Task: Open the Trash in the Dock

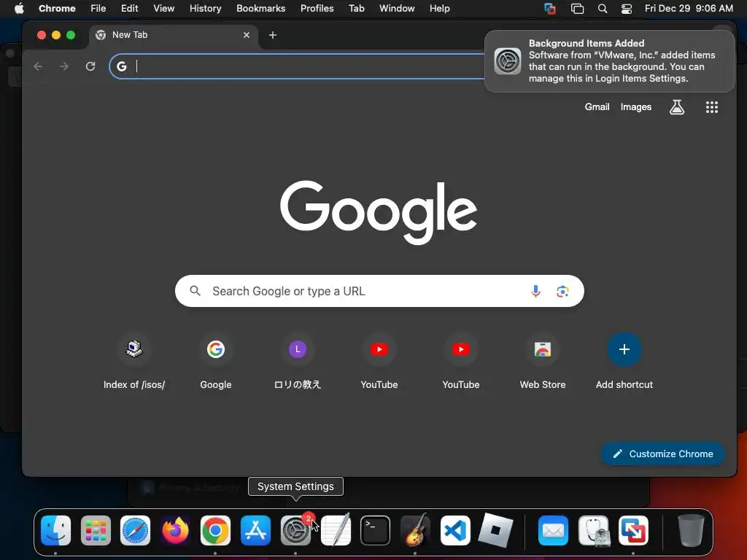Action: [691, 530]
